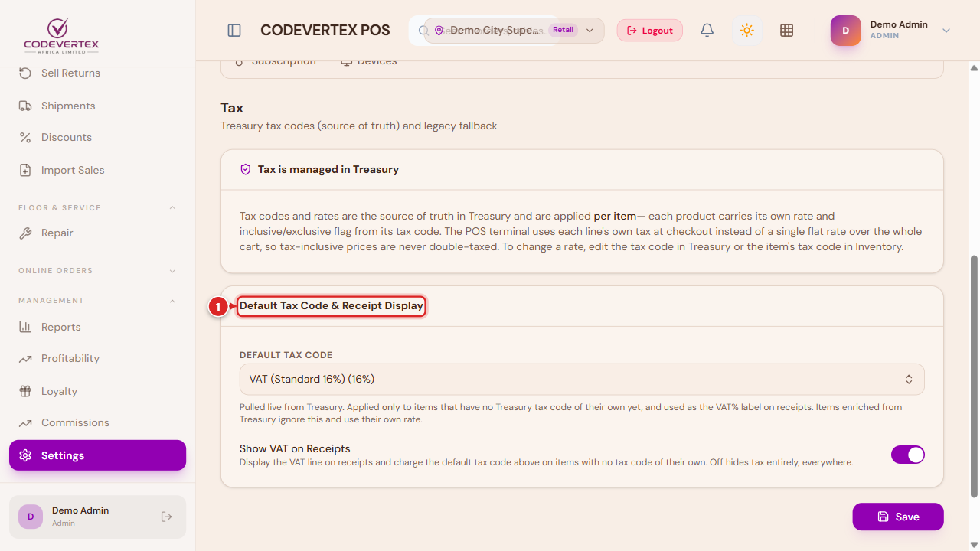Click the file icon for Import Sales
Image resolution: width=980 pixels, height=551 pixels.
[25, 170]
